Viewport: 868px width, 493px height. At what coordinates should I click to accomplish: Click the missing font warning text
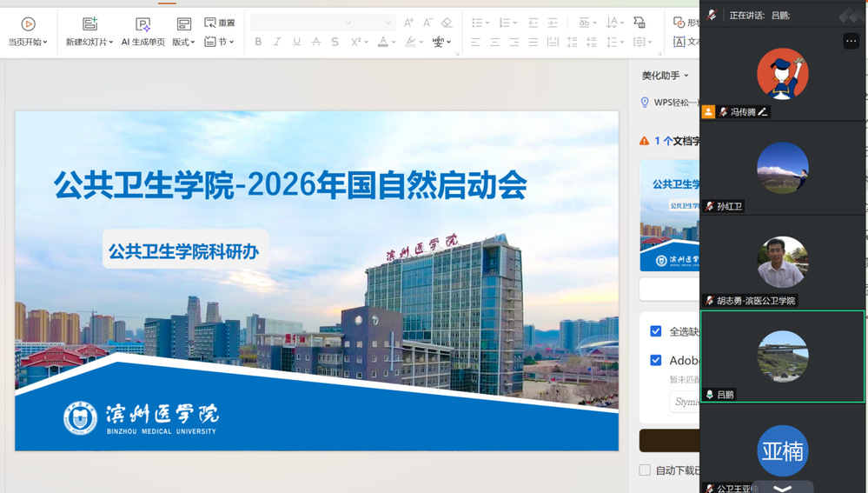tap(677, 141)
